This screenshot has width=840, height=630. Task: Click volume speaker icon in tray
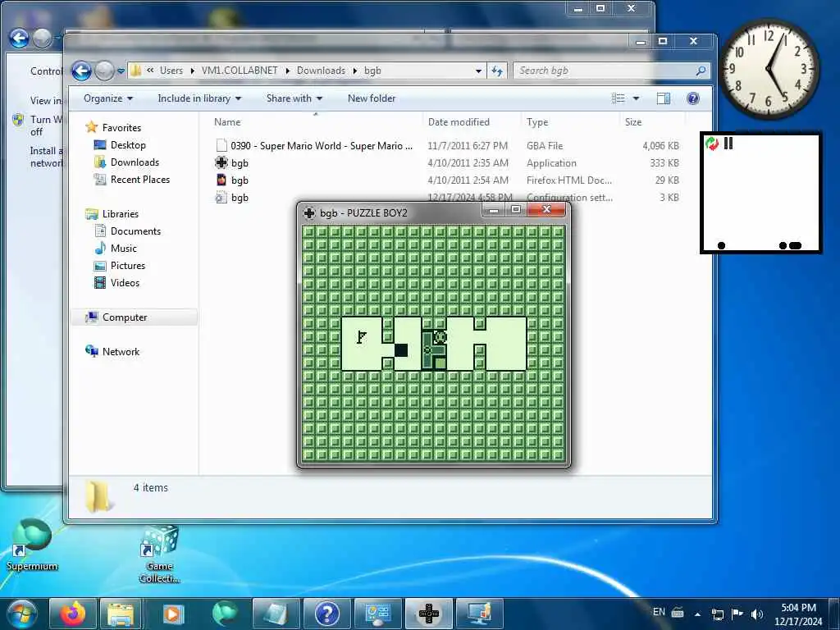(756, 614)
